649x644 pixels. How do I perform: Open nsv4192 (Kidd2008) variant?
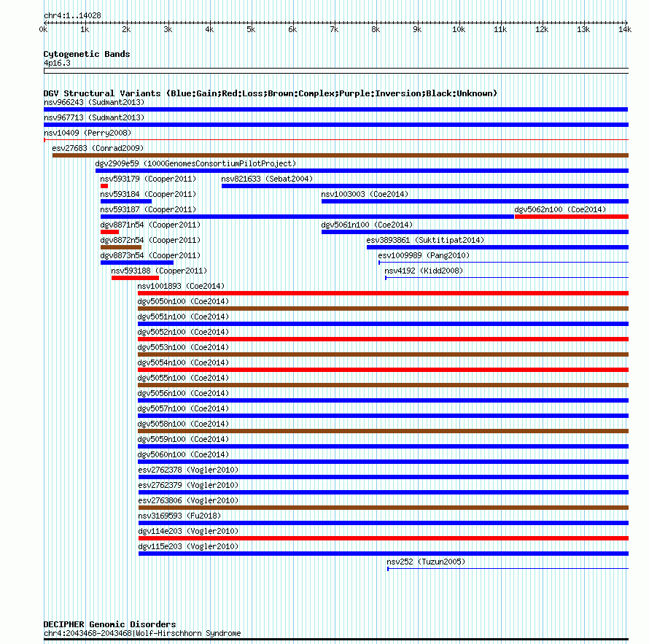tap(424, 271)
